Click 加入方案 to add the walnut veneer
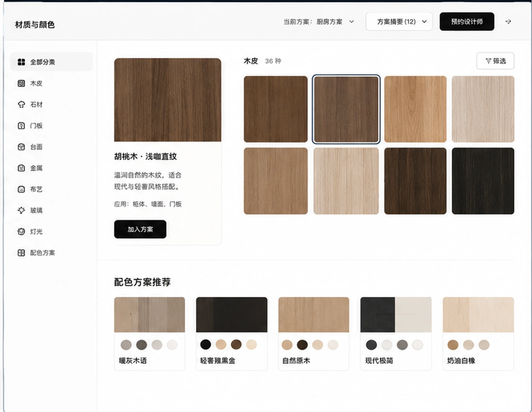This screenshot has width=532, height=412. tap(140, 229)
